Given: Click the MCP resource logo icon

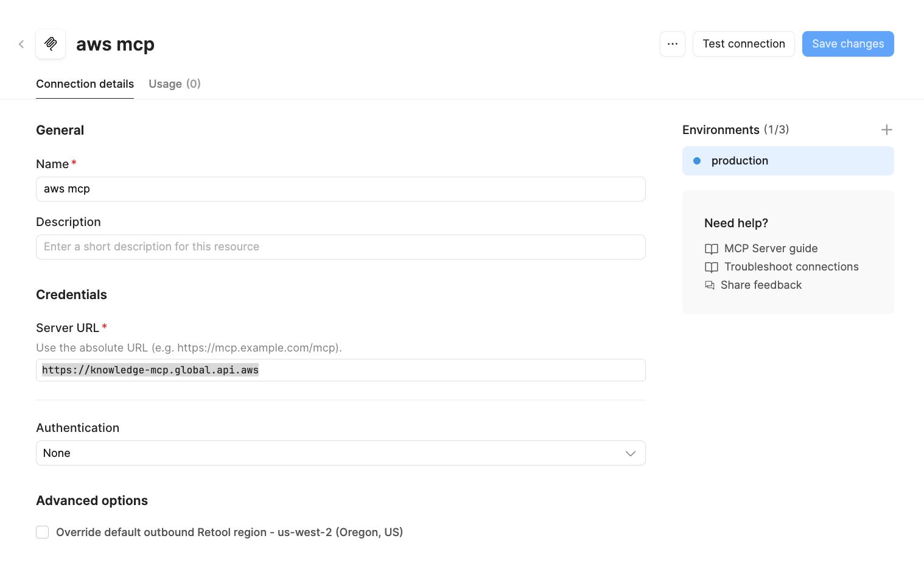Looking at the screenshot, I should pyautogui.click(x=51, y=44).
